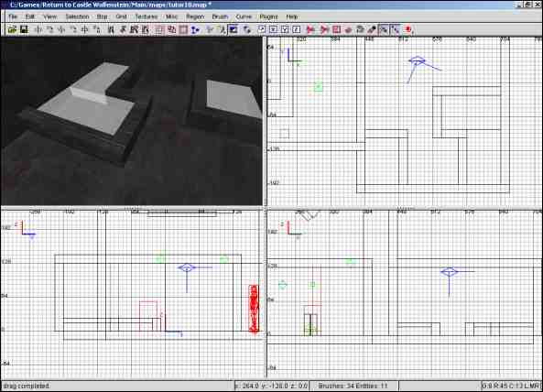Click Select Complete Tall toolbar icon
Viewport: 543px width, 392px height.
(111, 30)
